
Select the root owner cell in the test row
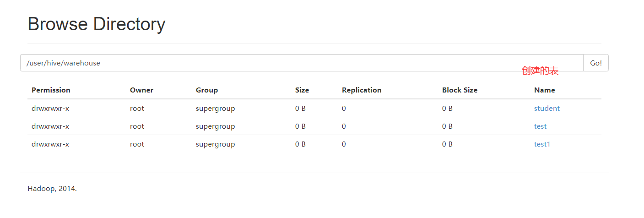pyautogui.click(x=137, y=126)
